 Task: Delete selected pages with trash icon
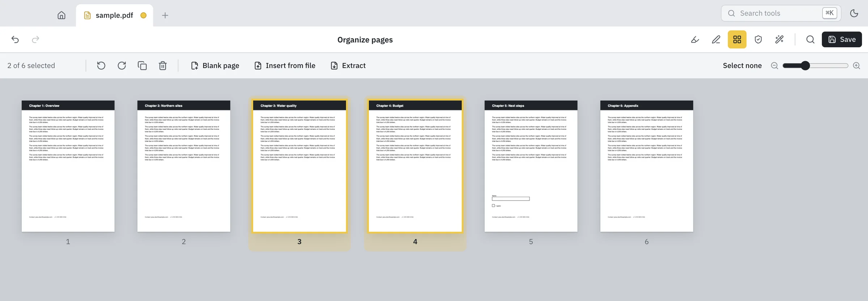coord(163,65)
